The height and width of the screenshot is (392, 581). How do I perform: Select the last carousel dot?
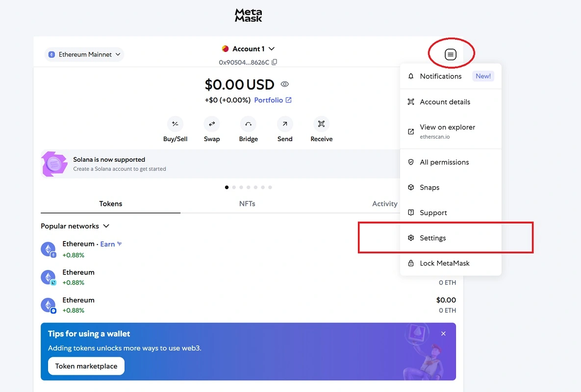270,187
